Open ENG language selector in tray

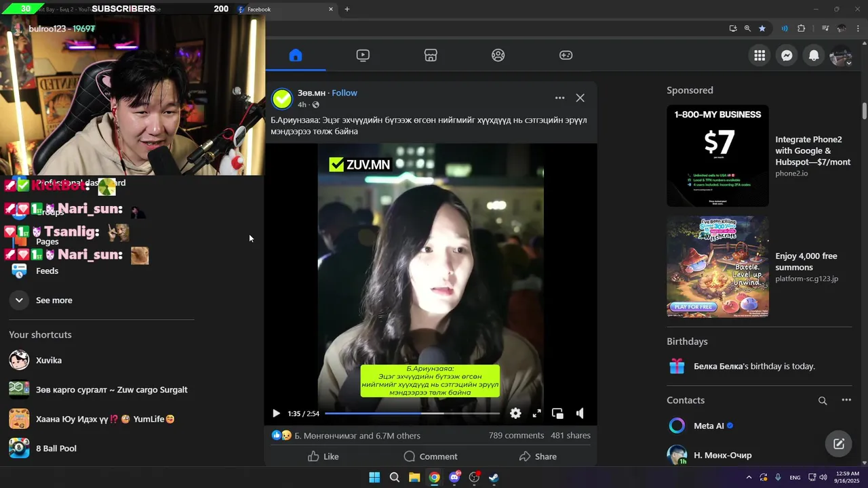(795, 477)
